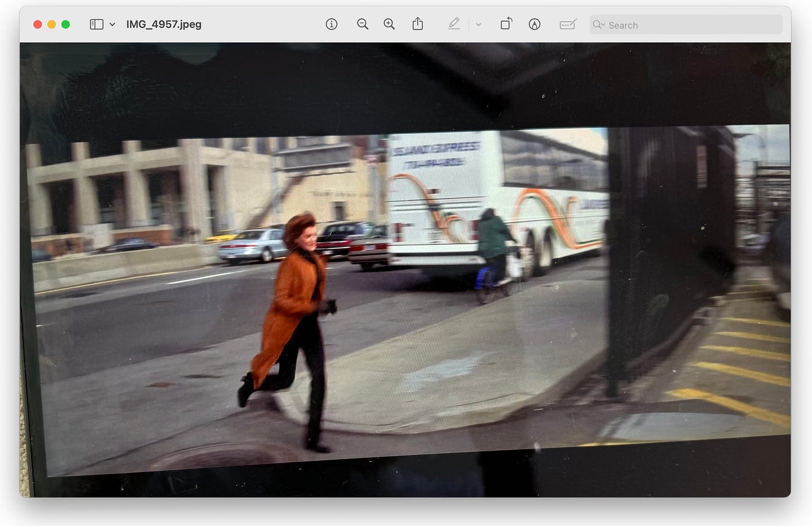
Task: Click the Search field
Action: [x=686, y=25]
